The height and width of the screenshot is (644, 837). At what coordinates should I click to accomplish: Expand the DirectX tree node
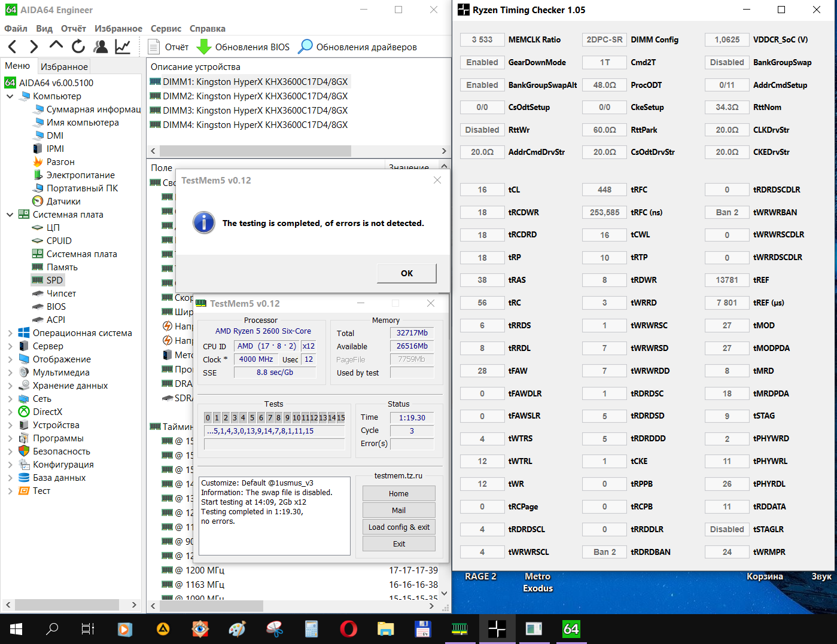pyautogui.click(x=10, y=412)
